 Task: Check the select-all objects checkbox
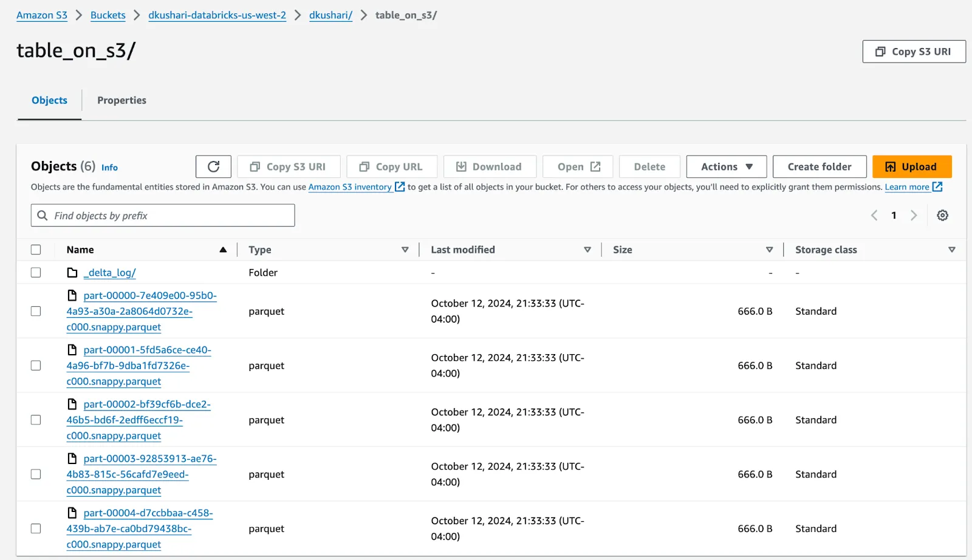(35, 249)
